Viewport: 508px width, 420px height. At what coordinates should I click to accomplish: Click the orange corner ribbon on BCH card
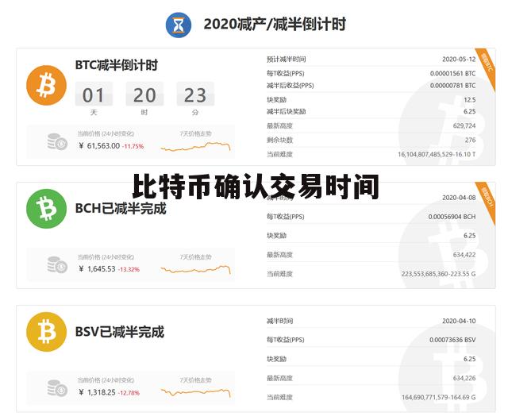(486, 202)
